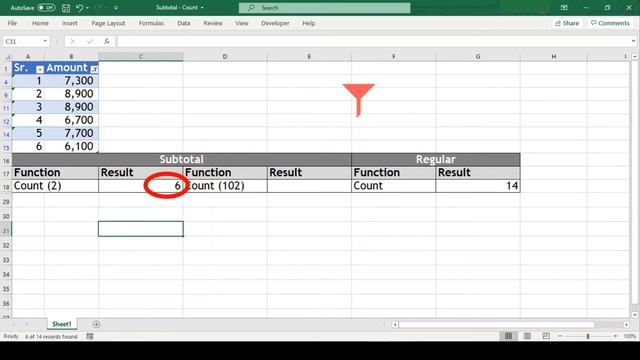Expand the formula bar chevron
Viewport: 640px width, 360px height.
pyautogui.click(x=633, y=41)
